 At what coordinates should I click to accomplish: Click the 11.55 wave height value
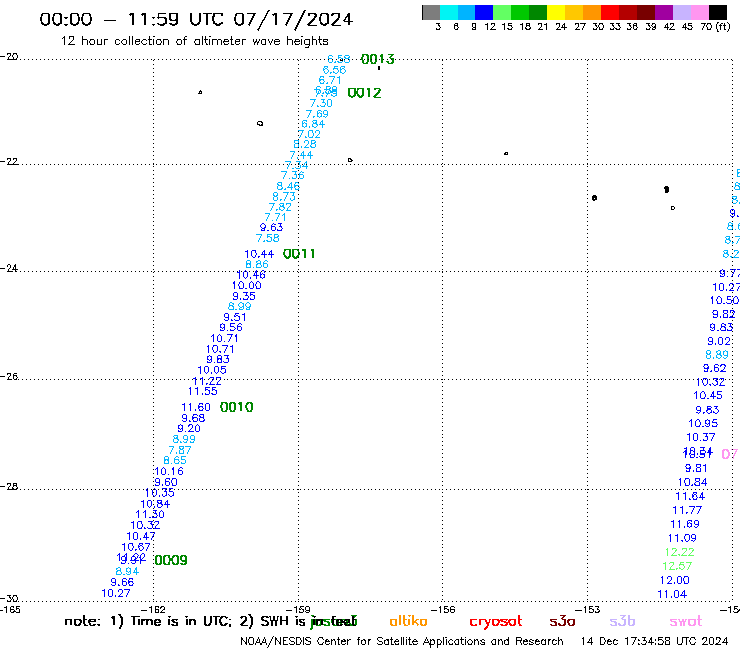tap(202, 391)
